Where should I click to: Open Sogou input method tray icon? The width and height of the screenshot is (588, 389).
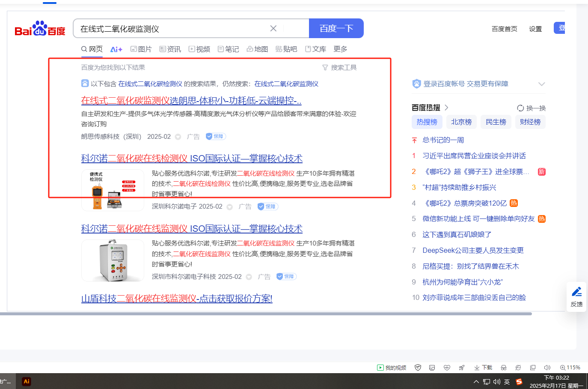[x=519, y=382]
